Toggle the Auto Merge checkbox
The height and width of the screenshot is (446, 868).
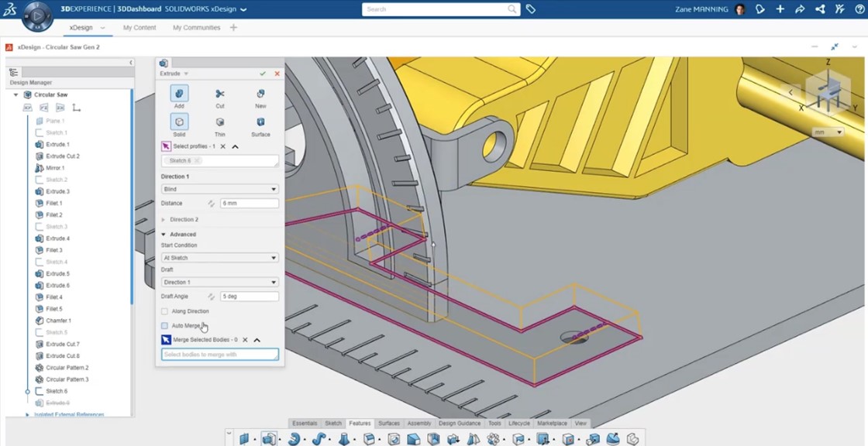[166, 325]
